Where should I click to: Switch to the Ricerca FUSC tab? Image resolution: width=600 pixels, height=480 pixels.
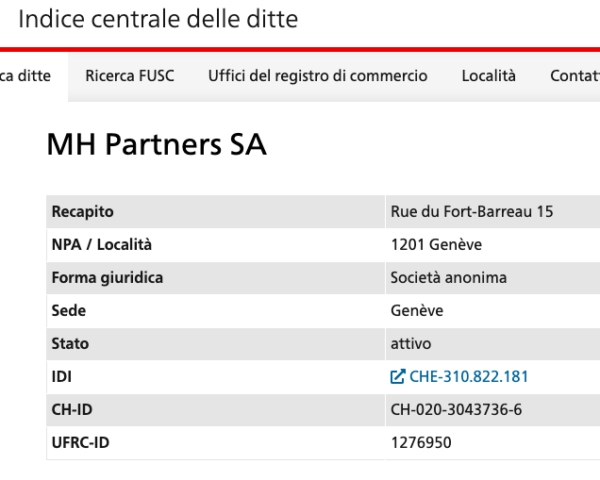[130, 76]
